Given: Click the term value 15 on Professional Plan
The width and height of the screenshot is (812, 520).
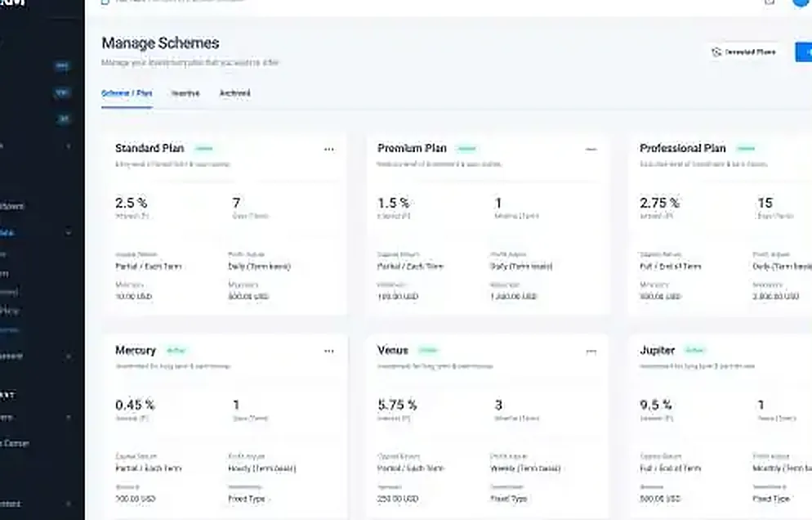Looking at the screenshot, I should point(765,203).
